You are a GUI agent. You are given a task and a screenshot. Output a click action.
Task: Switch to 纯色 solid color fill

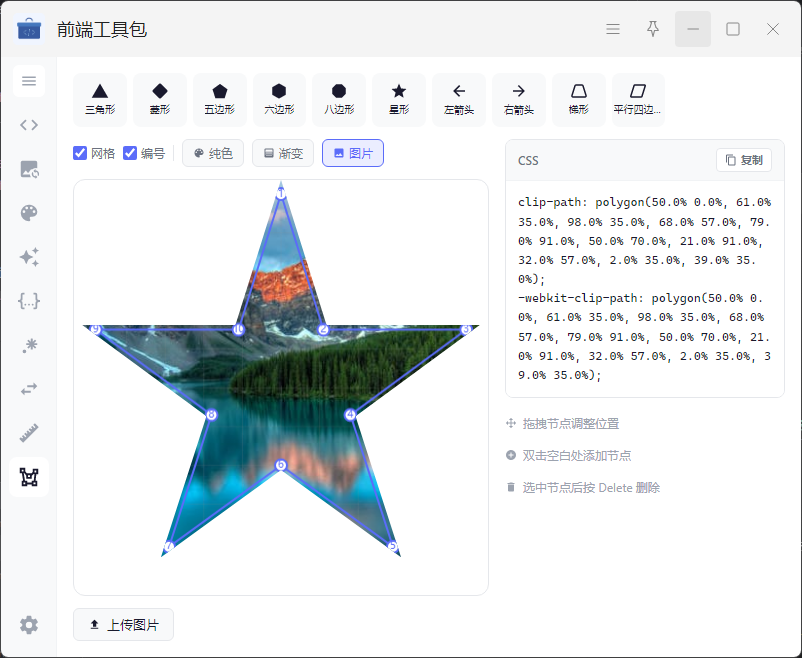click(x=213, y=153)
